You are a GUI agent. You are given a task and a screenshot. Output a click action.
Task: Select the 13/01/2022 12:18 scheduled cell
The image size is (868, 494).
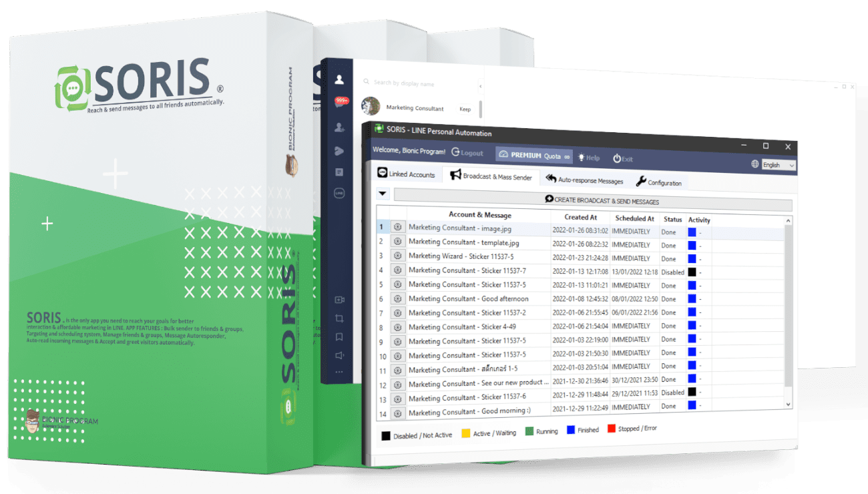tap(635, 272)
